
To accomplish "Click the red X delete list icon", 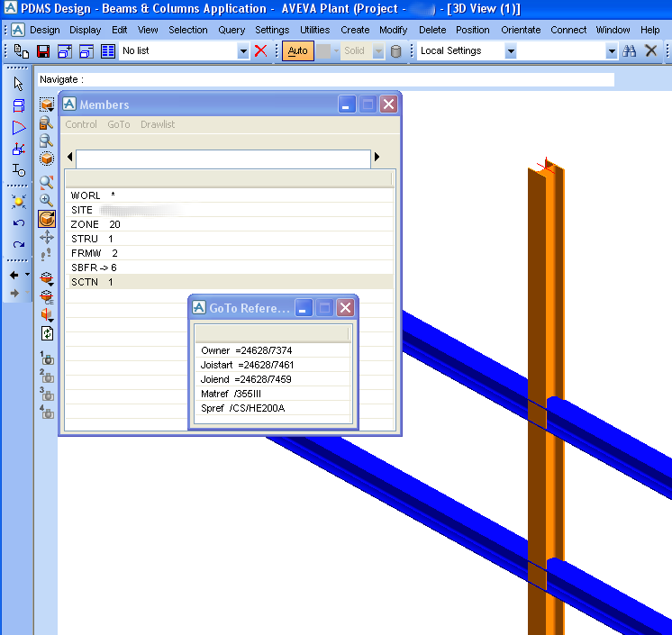I will tap(261, 51).
